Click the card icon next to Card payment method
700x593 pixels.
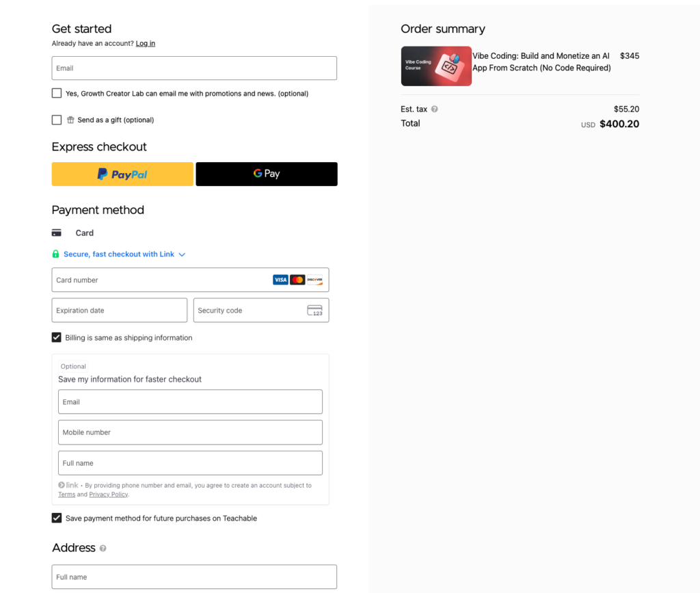pyautogui.click(x=56, y=233)
